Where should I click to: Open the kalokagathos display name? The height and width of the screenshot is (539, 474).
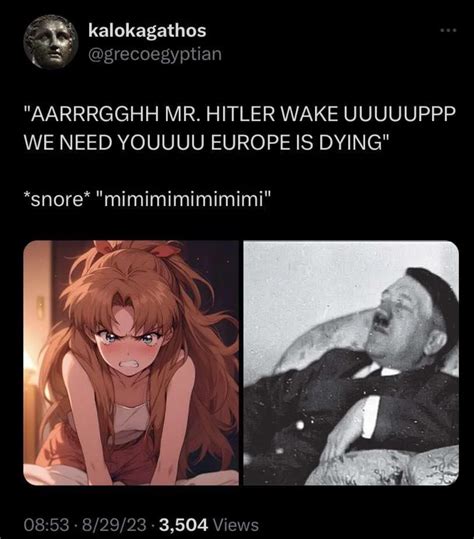click(x=147, y=30)
